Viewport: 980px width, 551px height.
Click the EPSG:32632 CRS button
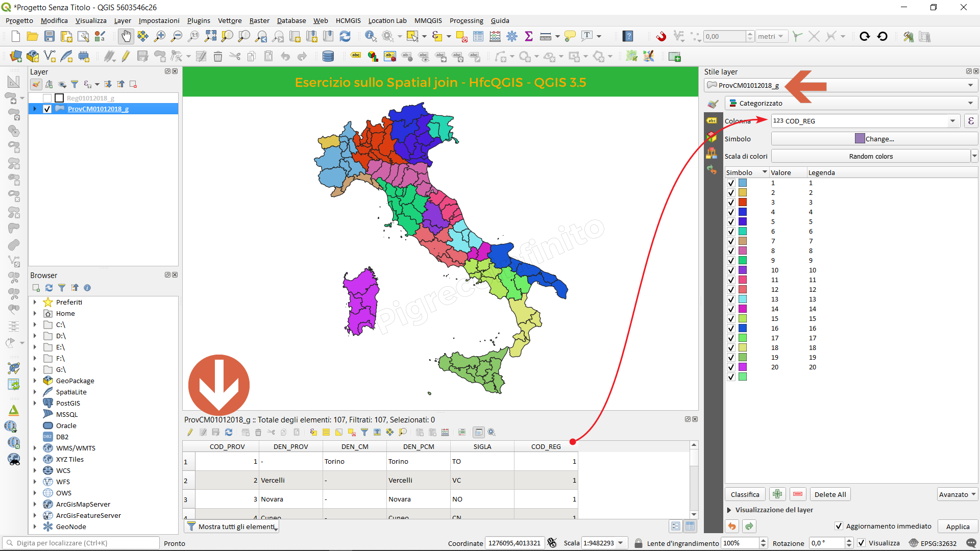(x=933, y=543)
